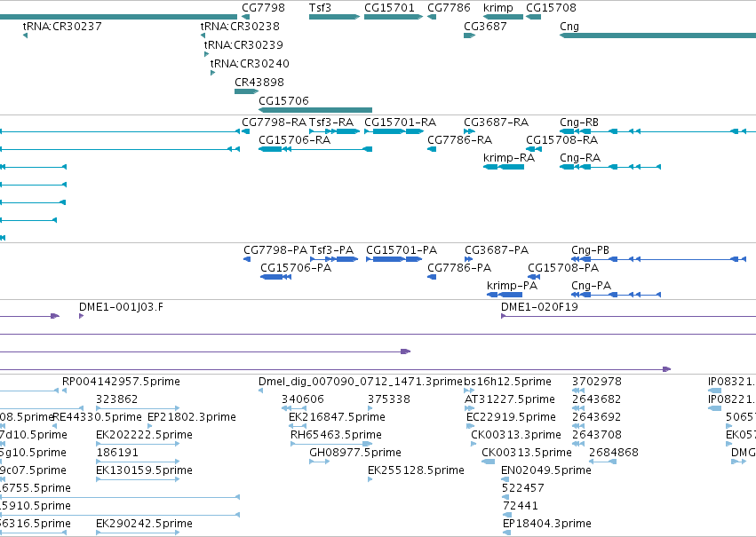Select feature 2643692

(x=596, y=417)
